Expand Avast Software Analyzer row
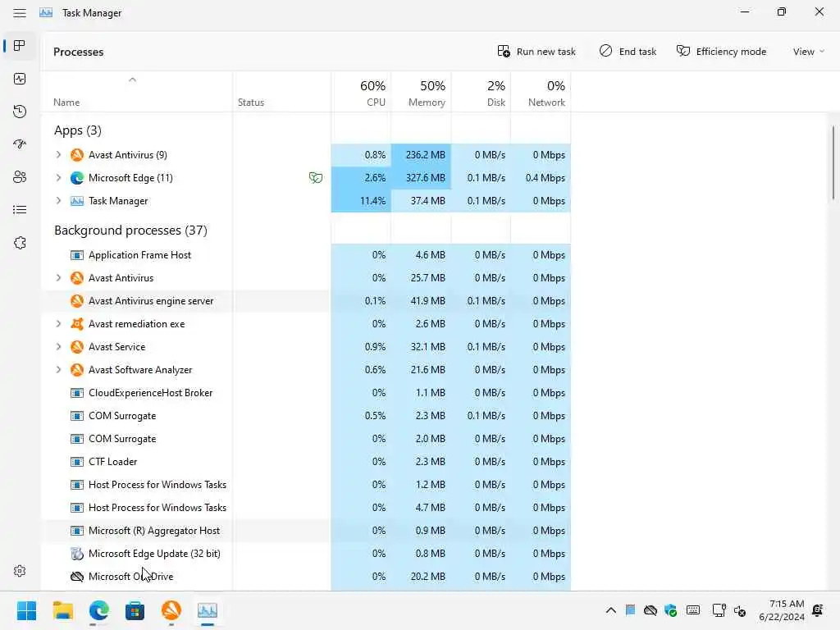The width and height of the screenshot is (840, 630). point(58,370)
